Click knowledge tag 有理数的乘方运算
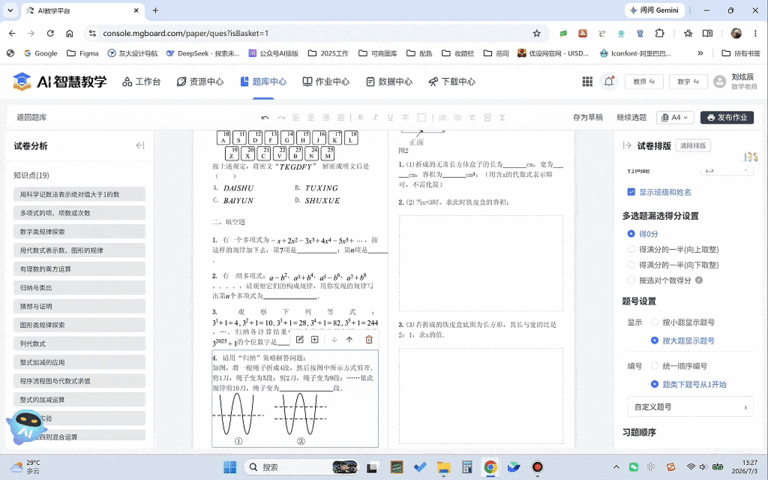 tap(79, 269)
